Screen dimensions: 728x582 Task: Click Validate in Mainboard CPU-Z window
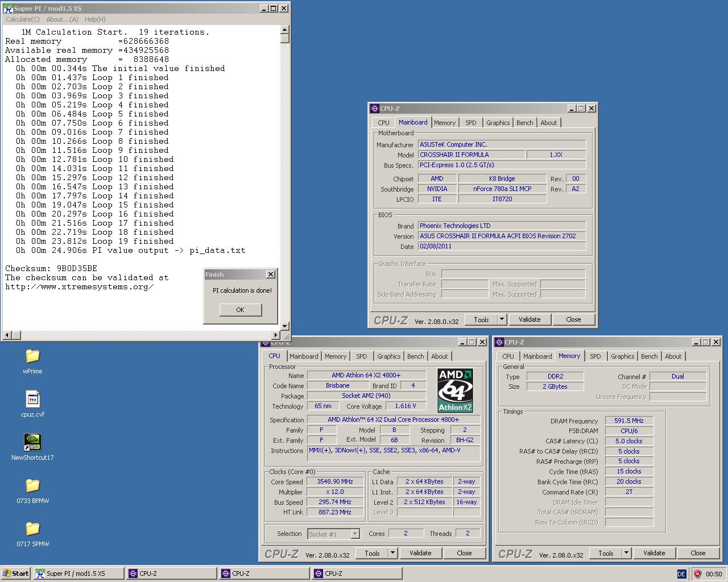point(530,319)
